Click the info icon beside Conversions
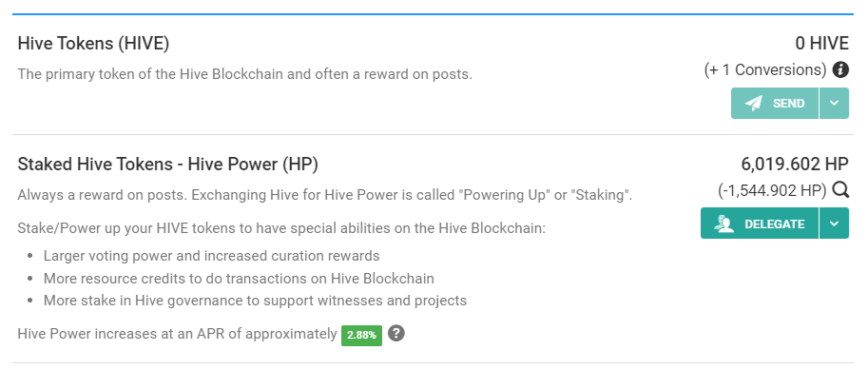The width and height of the screenshot is (868, 370). [x=840, y=69]
